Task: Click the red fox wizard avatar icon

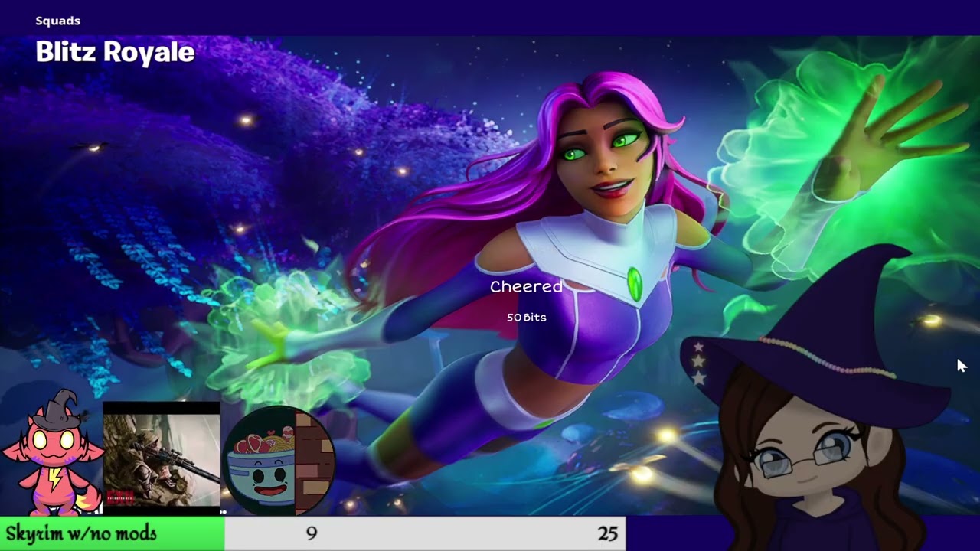Action: pyautogui.click(x=51, y=452)
